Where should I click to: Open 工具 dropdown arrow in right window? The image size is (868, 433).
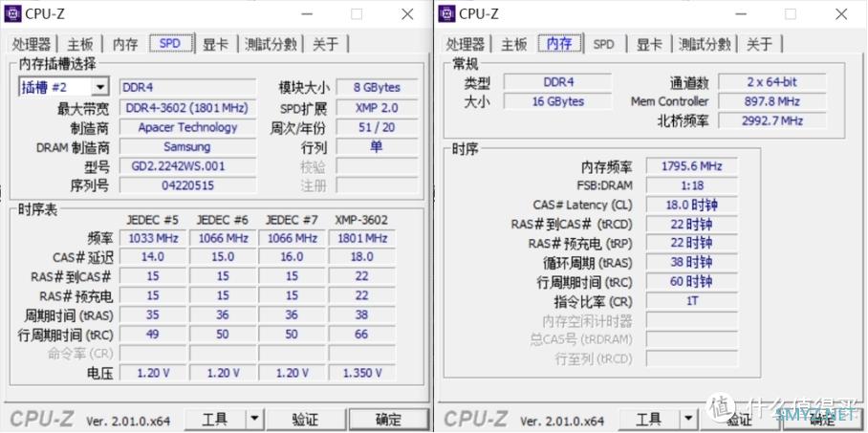tap(688, 420)
